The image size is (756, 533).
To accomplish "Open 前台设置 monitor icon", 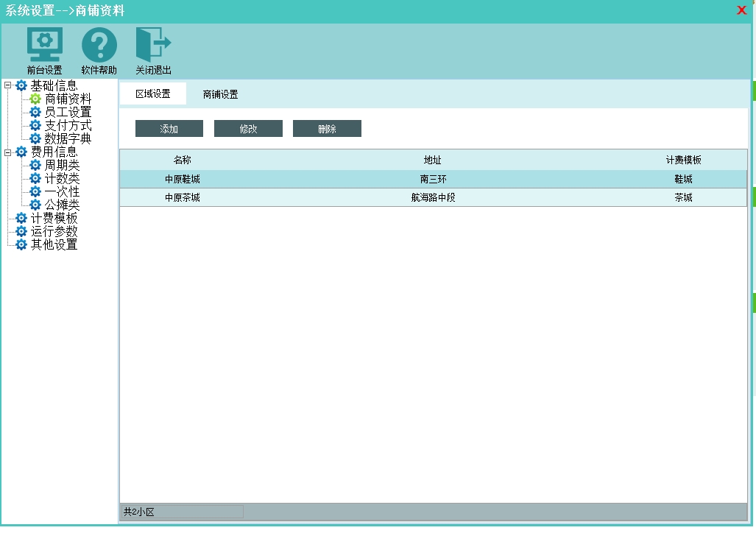I will (x=44, y=46).
